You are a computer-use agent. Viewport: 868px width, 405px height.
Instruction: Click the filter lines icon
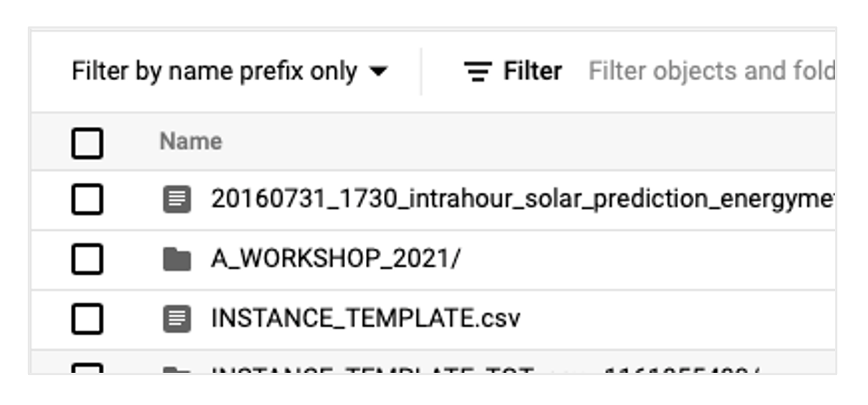[x=477, y=71]
